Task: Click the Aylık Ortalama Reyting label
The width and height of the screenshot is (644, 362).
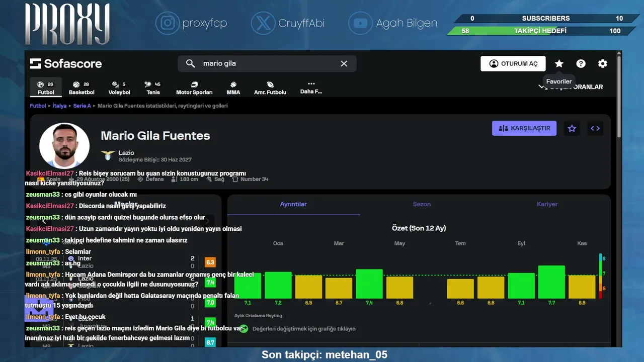Action: (x=258, y=316)
